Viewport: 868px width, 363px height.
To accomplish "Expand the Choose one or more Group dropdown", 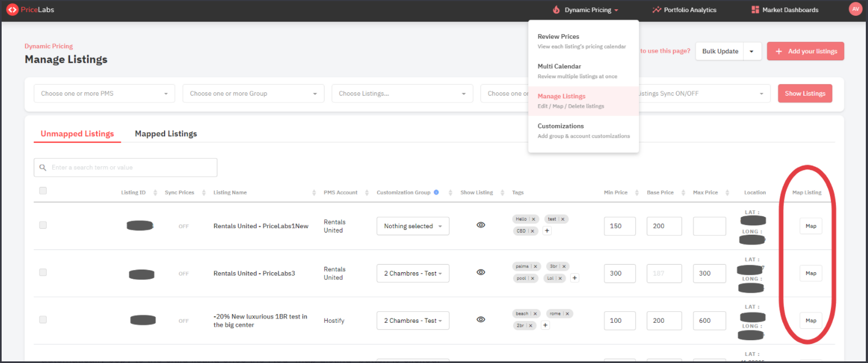I will [253, 93].
